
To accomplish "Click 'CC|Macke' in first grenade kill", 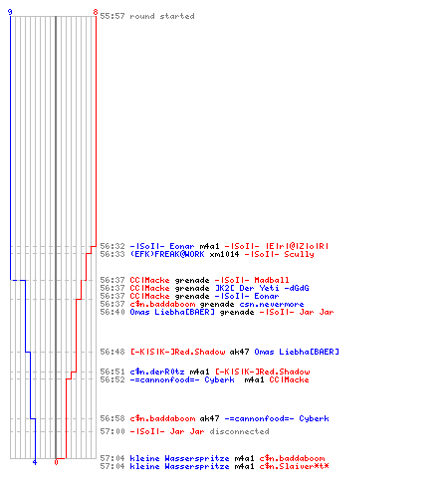I will 149,280.
